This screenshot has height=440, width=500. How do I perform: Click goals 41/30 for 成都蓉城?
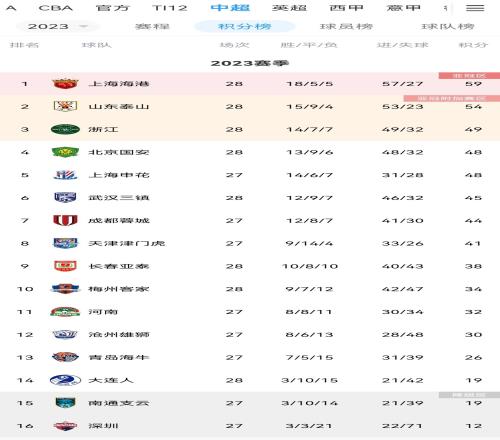click(x=403, y=221)
